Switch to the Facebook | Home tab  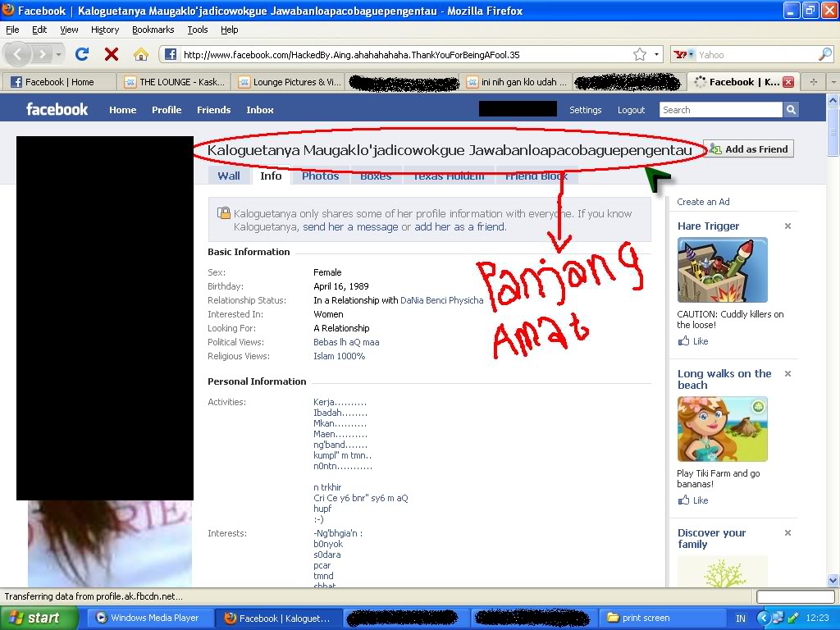coord(59,82)
